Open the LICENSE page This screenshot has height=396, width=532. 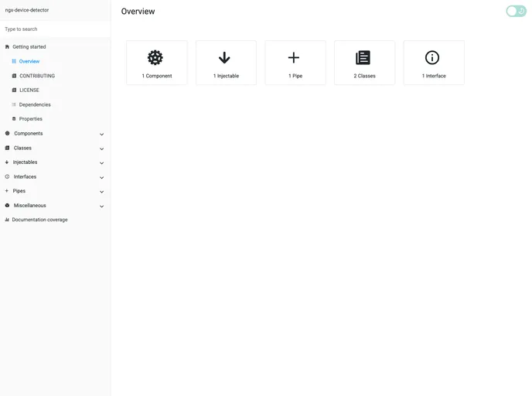(29, 90)
